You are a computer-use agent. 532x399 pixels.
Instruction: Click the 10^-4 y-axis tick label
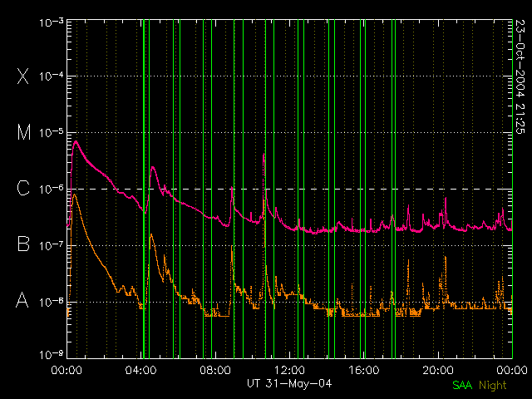click(x=52, y=76)
